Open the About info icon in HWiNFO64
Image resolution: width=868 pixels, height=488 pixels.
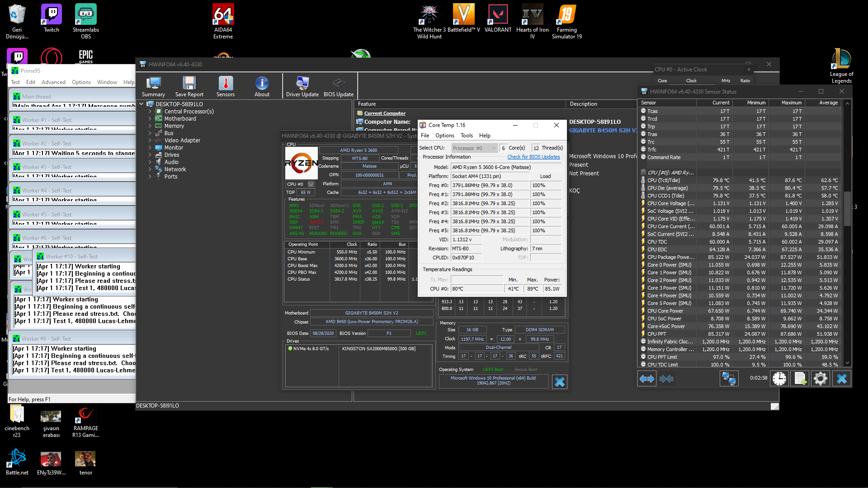pyautogui.click(x=262, y=87)
